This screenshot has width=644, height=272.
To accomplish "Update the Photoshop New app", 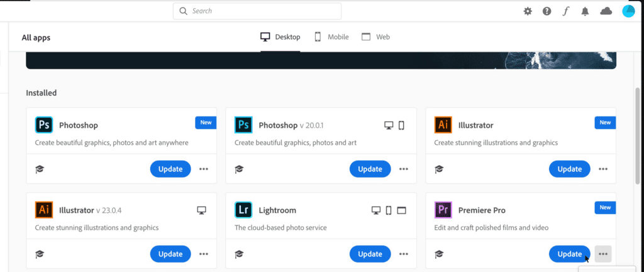I will tap(170, 169).
